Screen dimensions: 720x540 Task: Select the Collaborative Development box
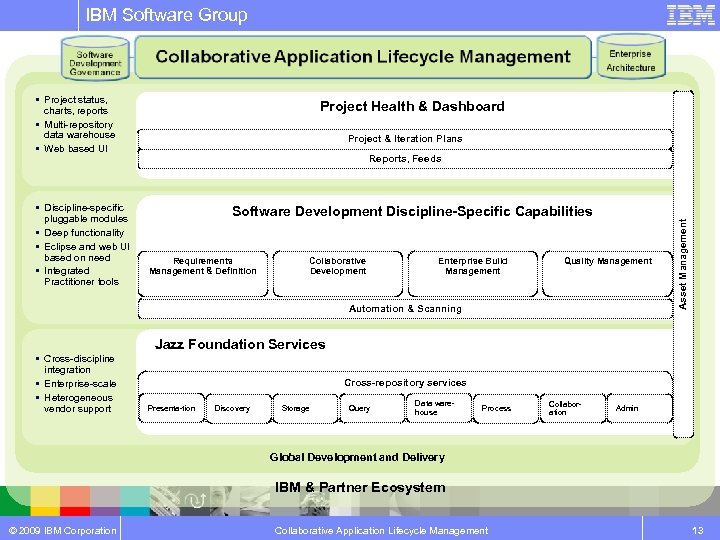338,274
